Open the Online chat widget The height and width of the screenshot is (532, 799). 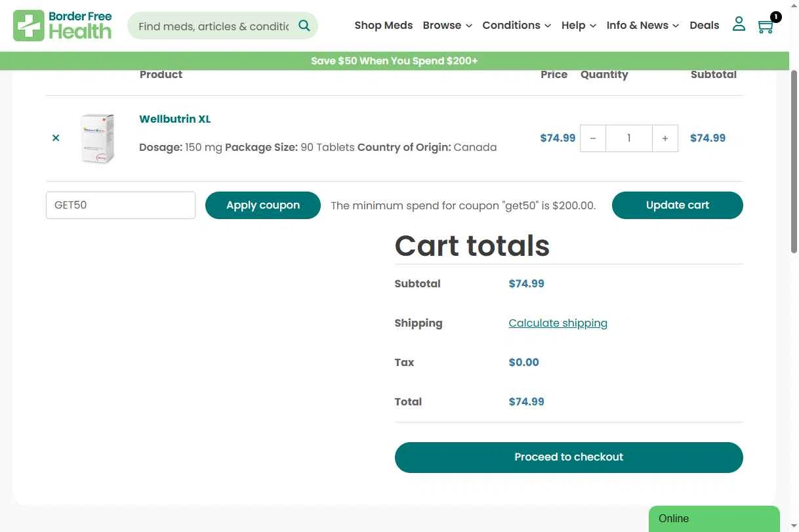point(714,519)
